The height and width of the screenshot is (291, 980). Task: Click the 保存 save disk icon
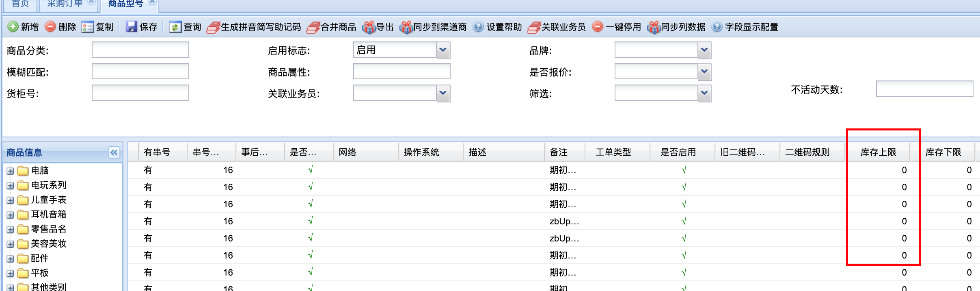131,27
